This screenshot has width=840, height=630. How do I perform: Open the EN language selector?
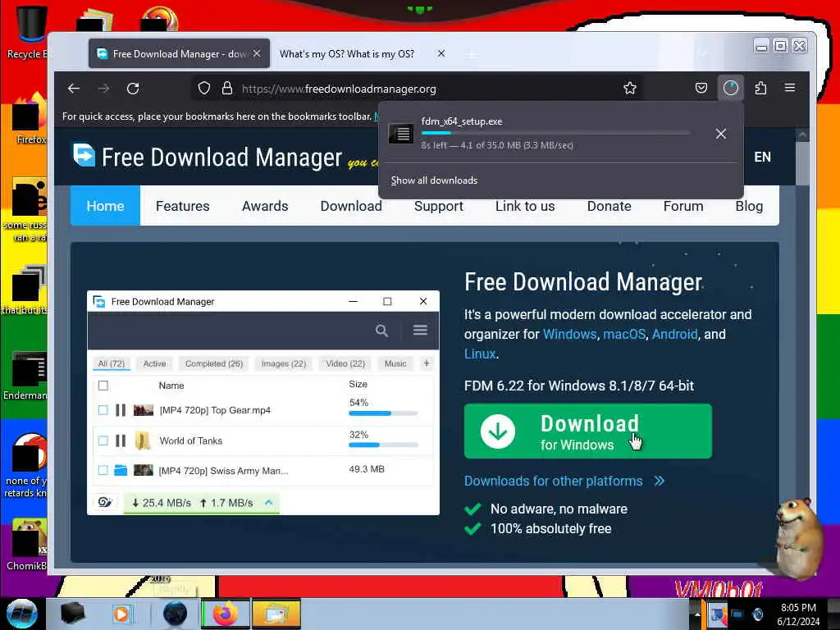click(x=762, y=157)
